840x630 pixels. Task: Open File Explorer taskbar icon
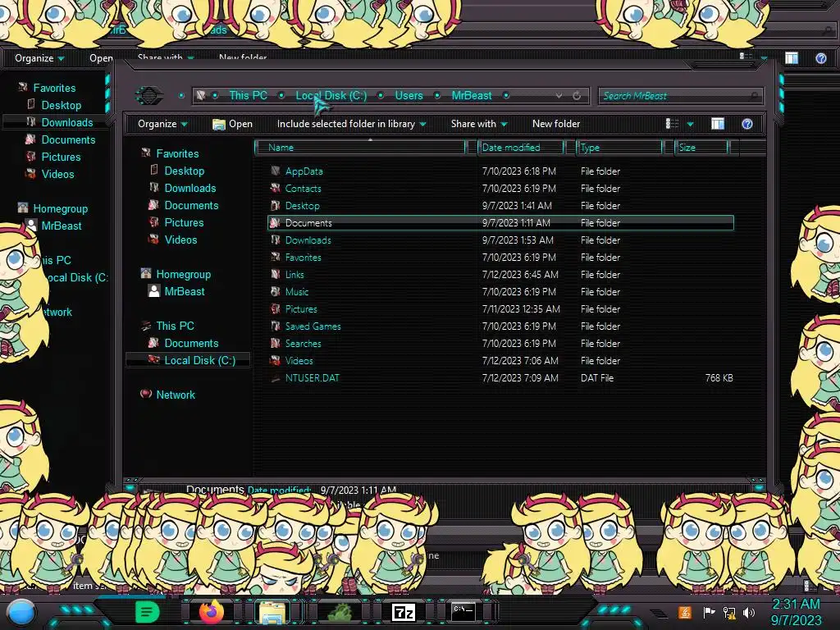coord(272,613)
